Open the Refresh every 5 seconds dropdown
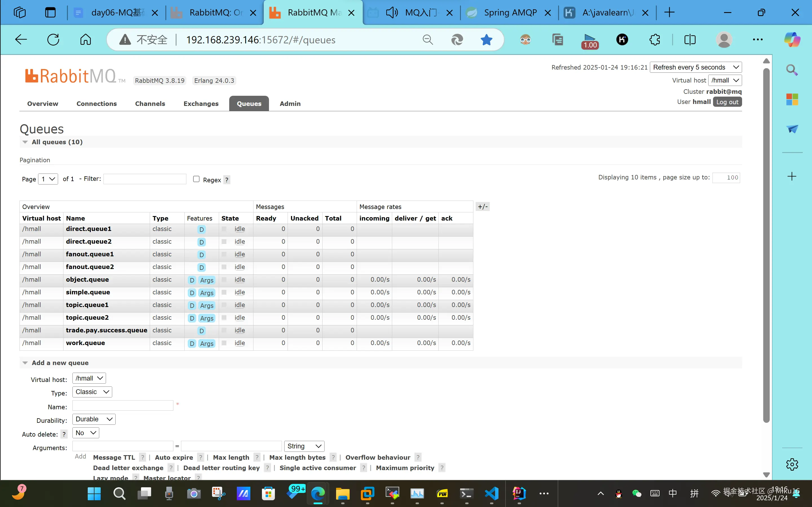The image size is (812, 507). (696, 67)
